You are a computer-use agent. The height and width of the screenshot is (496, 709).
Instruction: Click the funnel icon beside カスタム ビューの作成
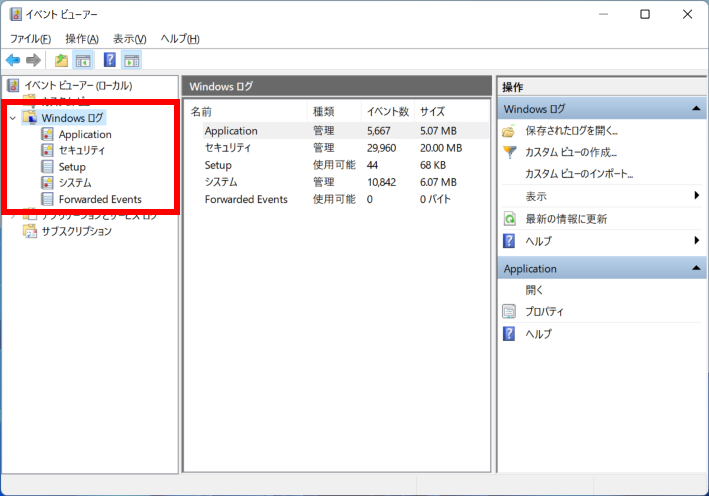point(510,152)
